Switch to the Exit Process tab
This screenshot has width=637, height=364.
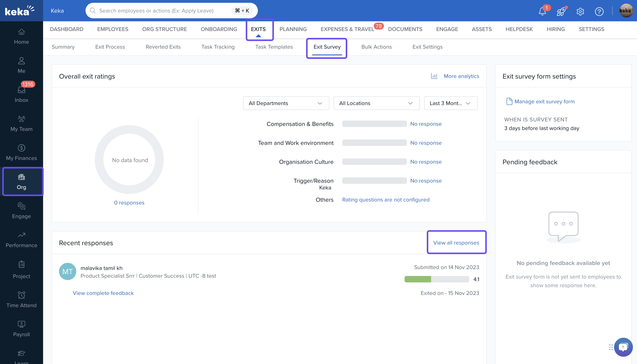(x=110, y=47)
